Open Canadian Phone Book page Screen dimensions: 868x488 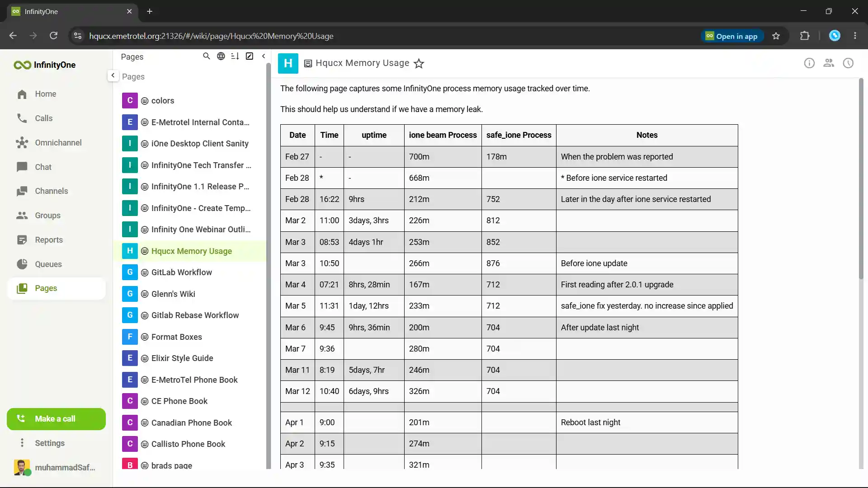(x=190, y=423)
